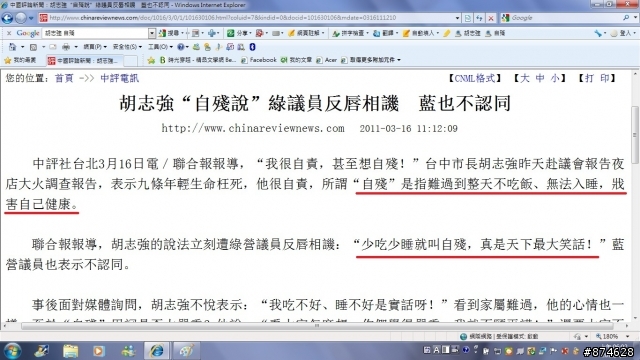The image size is (640, 360).
Task: Open the 我的文章 favorites bar link
Action: point(296,60)
